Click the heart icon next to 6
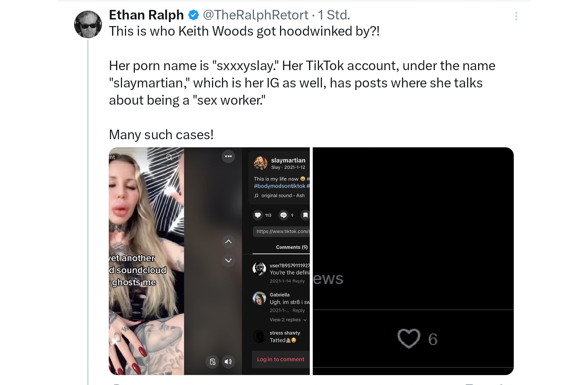Screen dimensions: 588x385 409,338
